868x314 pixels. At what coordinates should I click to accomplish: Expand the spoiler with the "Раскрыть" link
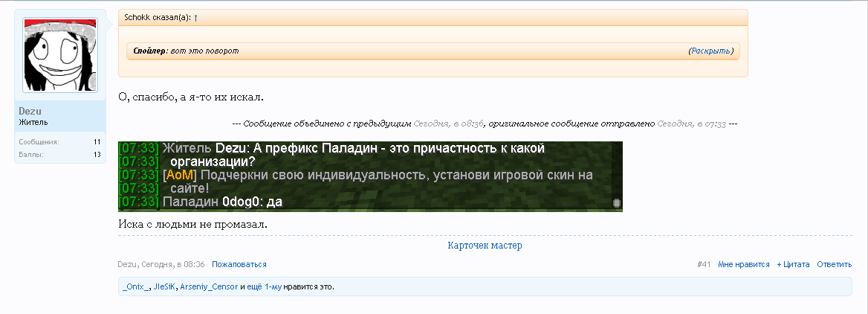click(710, 51)
